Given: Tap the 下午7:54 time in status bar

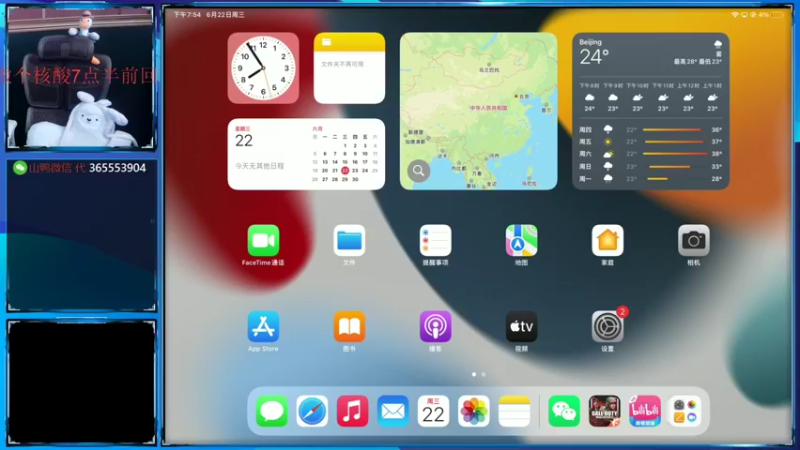Looking at the screenshot, I should [187, 15].
